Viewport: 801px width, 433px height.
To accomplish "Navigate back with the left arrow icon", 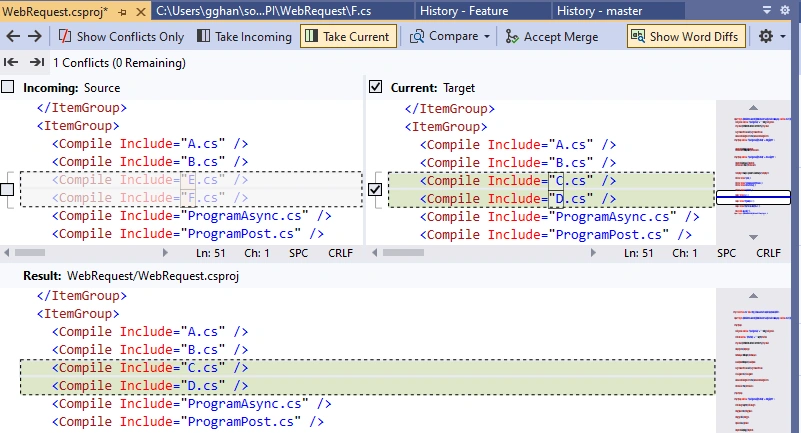I will [x=13, y=36].
